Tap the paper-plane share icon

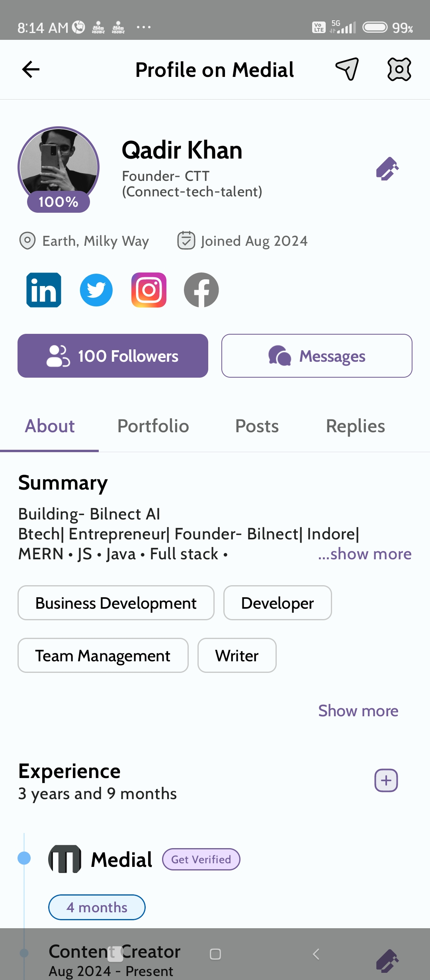pyautogui.click(x=347, y=69)
